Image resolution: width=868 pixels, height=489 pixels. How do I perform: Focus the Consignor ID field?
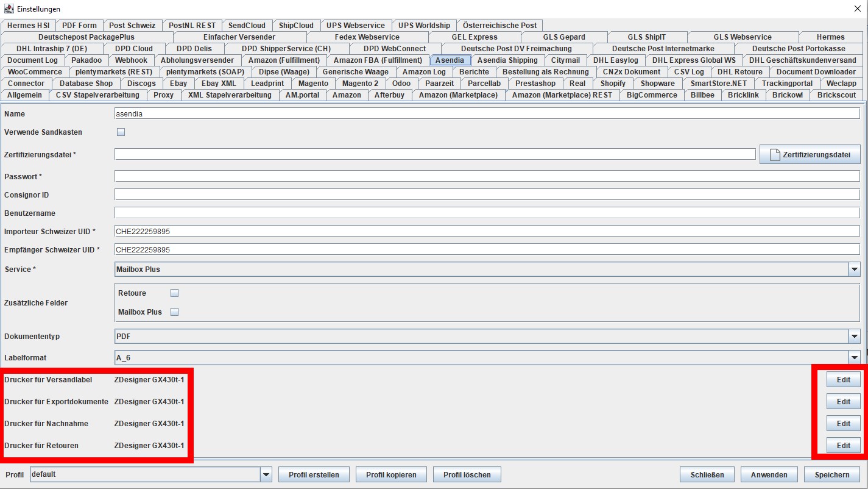click(487, 195)
